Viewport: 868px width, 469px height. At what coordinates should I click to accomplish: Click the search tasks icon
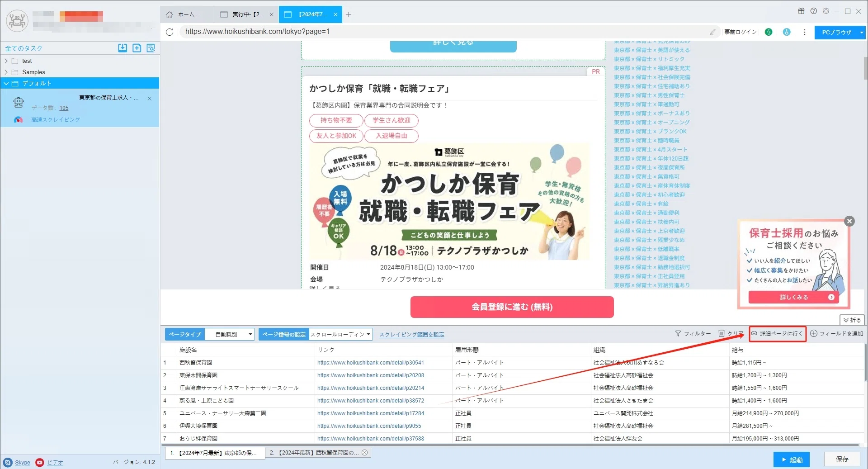[x=151, y=48]
